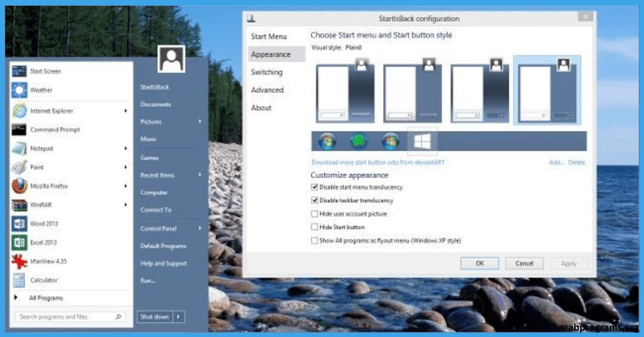Open Default Programs in start menu
This screenshot has height=337, width=644.
(163, 246)
